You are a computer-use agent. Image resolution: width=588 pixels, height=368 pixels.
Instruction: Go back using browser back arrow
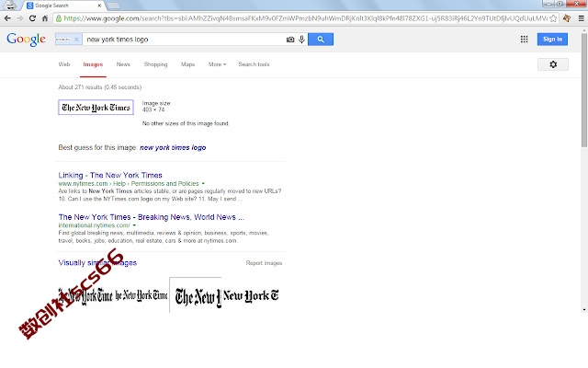tap(7, 18)
